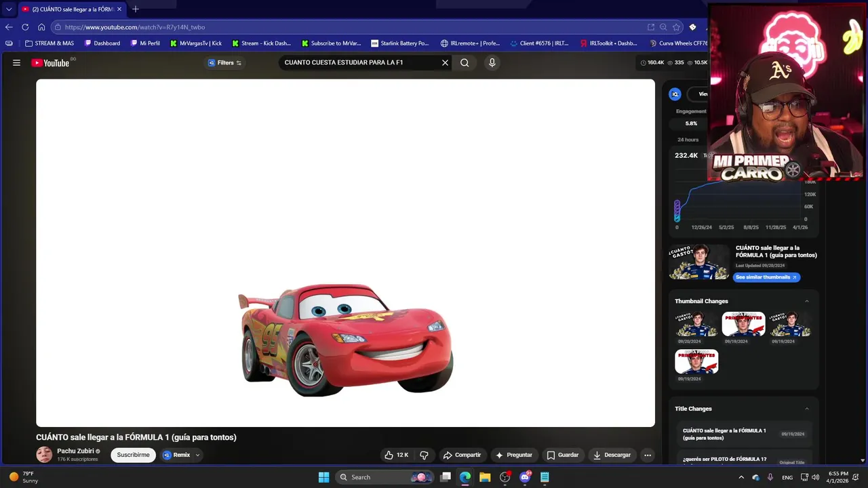Download the video via Descargar
Viewport: 868px width, 488px height.
(x=612, y=455)
